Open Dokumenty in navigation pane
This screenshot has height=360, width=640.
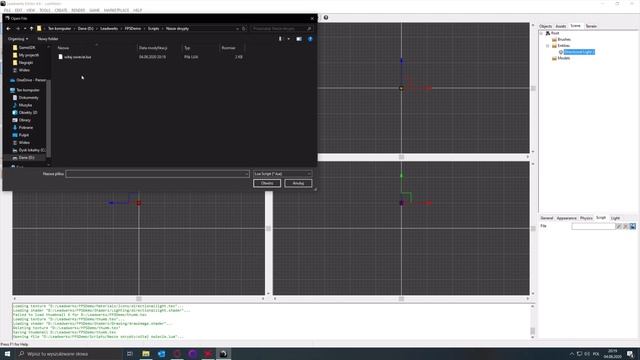[25, 98]
